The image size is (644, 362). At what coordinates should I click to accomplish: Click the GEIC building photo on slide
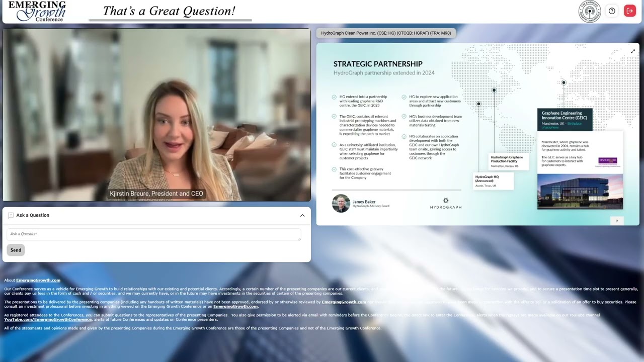(580, 192)
